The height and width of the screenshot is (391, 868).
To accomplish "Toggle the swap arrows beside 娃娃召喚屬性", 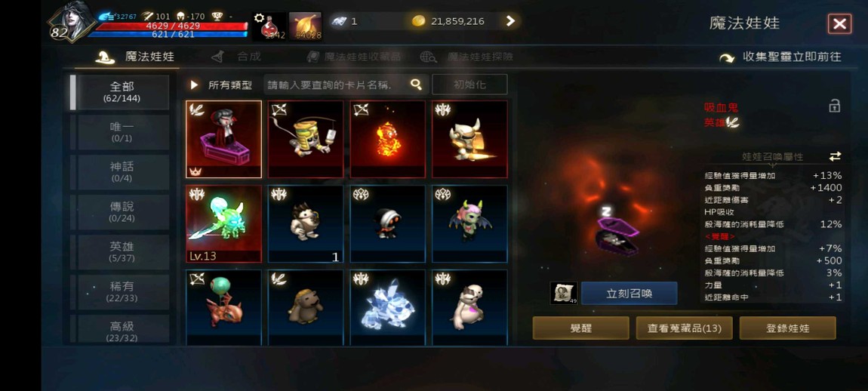I will (835, 157).
